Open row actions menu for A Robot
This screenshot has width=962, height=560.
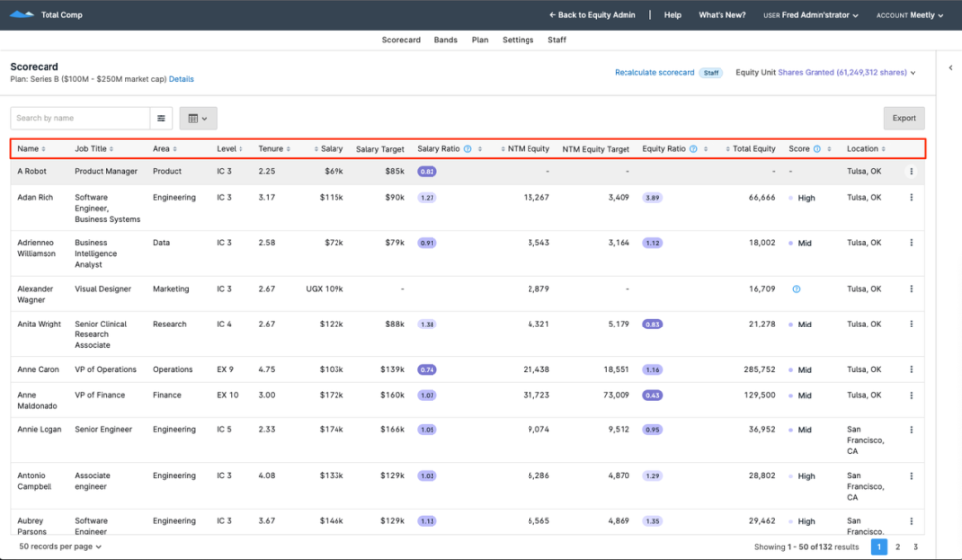coord(911,171)
